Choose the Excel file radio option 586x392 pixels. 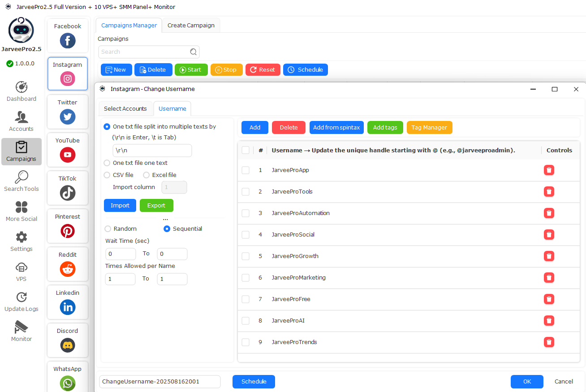tap(146, 175)
